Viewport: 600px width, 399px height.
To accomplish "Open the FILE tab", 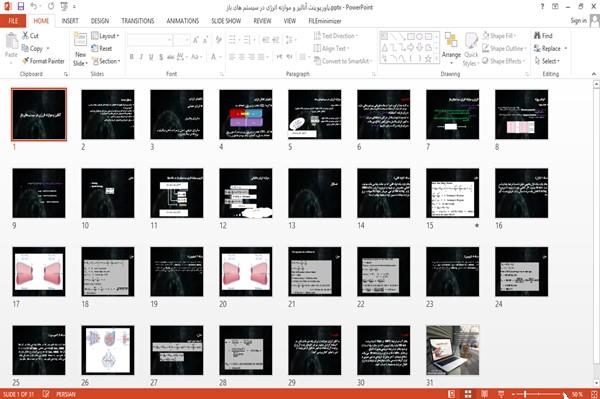I will [13, 21].
